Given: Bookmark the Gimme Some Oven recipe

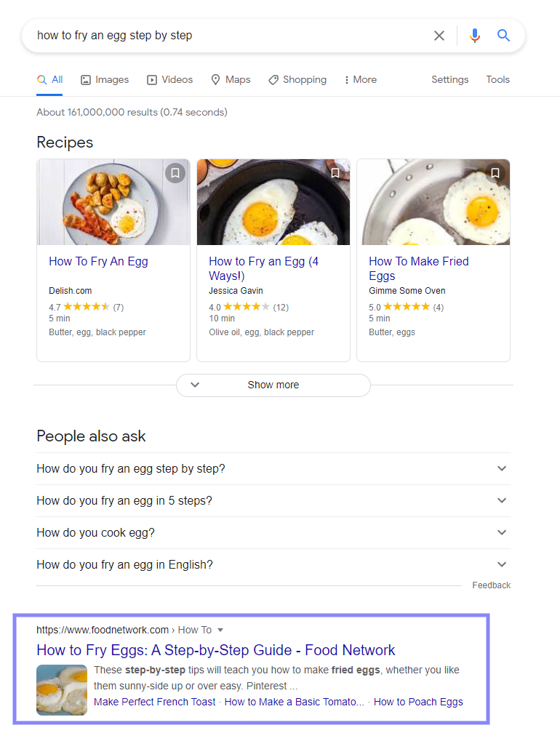Looking at the screenshot, I should pyautogui.click(x=495, y=173).
